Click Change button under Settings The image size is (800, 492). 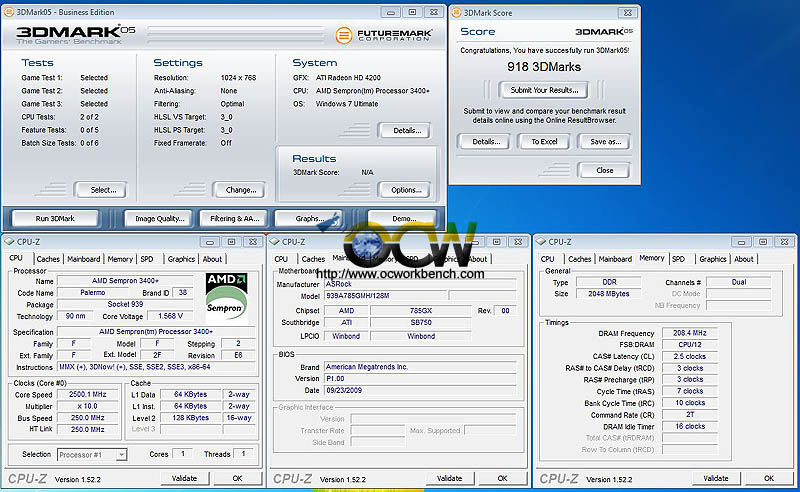[240, 190]
